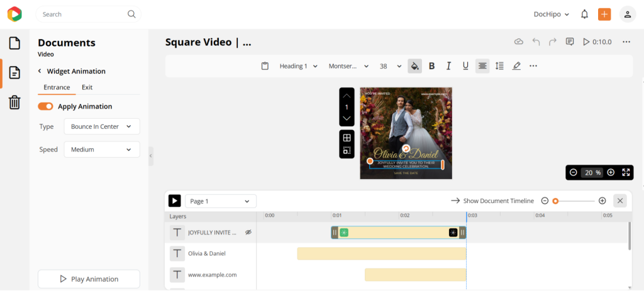Viewport: 644px width, 291px height.
Task: Open the Montserrat font dropdown
Action: [348, 66]
